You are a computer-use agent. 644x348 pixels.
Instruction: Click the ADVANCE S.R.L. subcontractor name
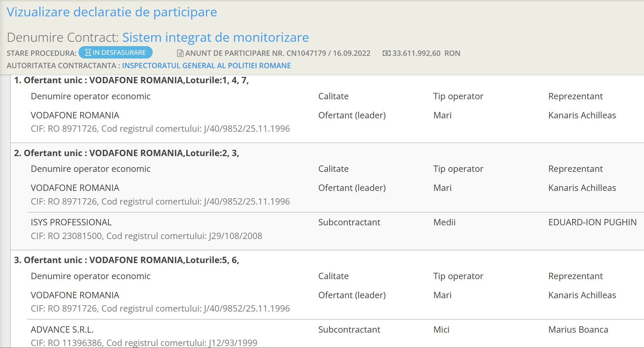coord(62,330)
